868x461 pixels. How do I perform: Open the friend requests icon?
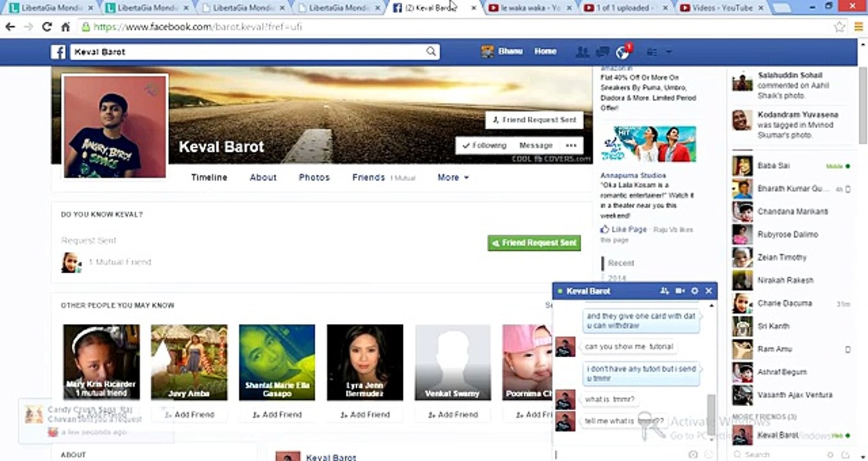tap(582, 52)
